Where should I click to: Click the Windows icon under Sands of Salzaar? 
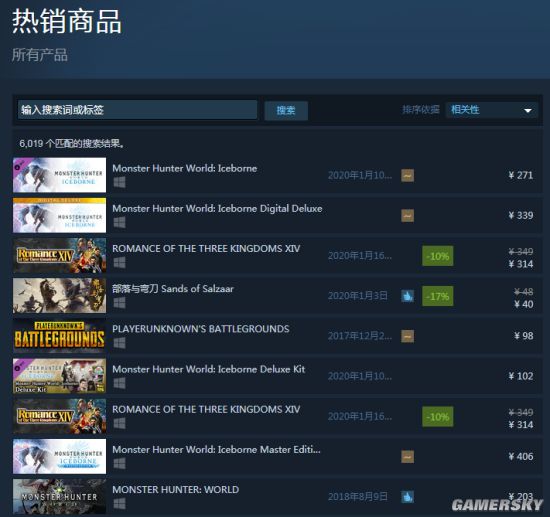pos(119,303)
